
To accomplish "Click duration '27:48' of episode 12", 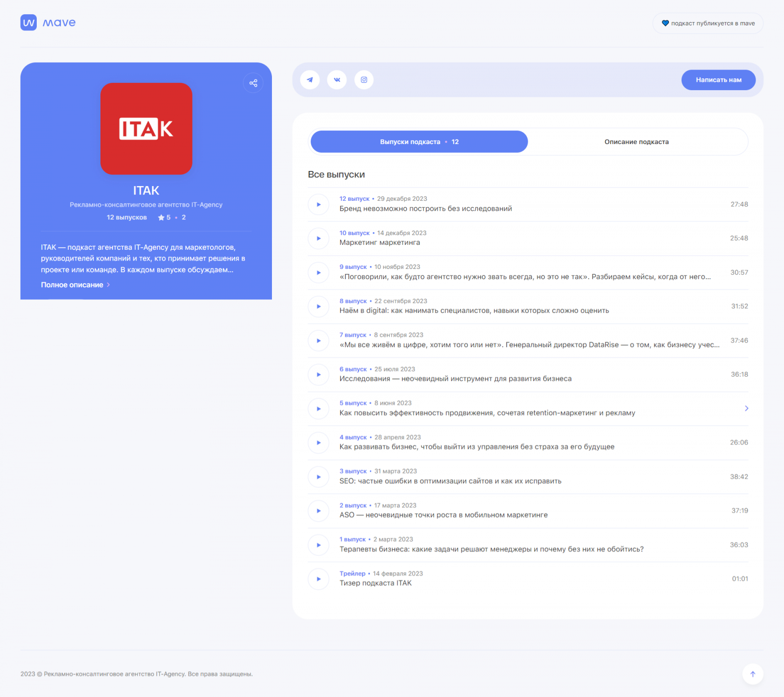I will coord(739,204).
